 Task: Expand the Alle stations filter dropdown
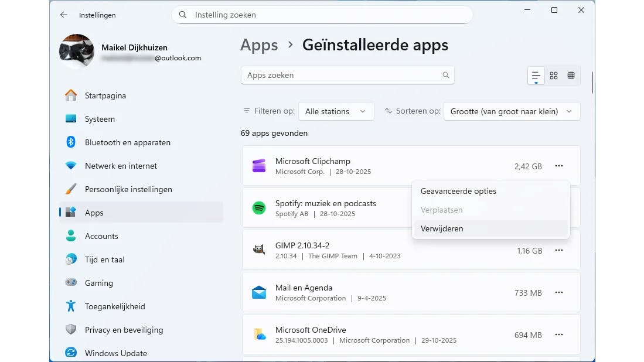point(336,111)
